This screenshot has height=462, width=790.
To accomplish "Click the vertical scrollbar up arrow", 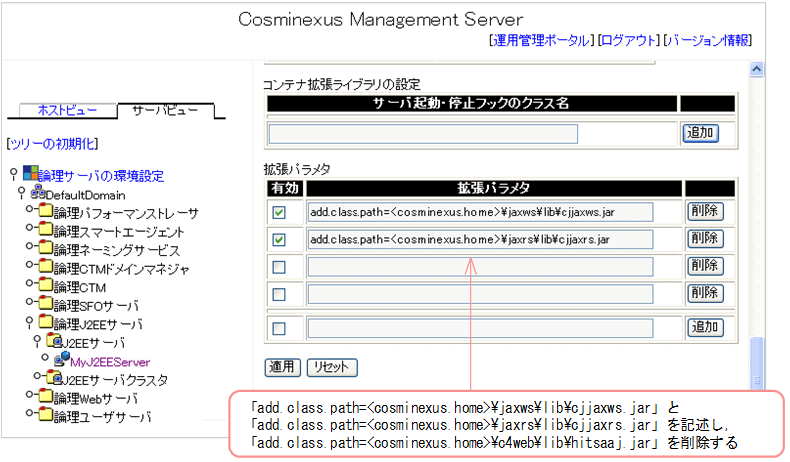I will (756, 69).
